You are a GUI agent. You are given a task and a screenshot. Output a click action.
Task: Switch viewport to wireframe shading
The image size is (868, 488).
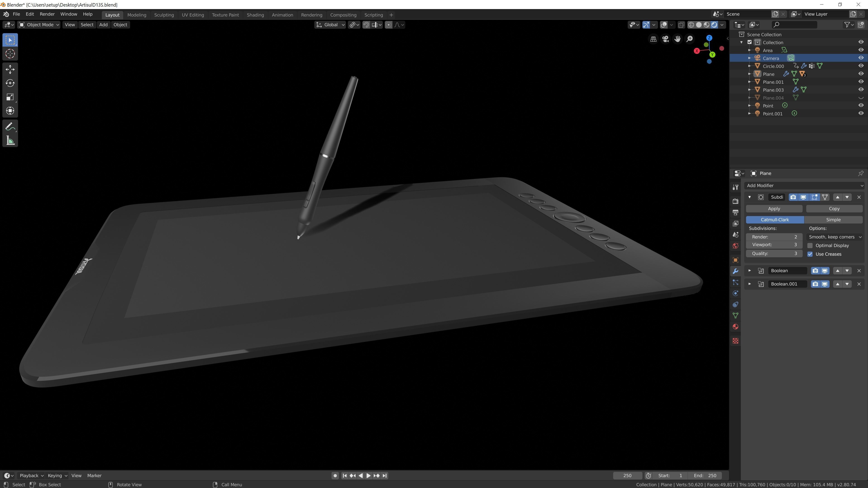click(x=691, y=25)
